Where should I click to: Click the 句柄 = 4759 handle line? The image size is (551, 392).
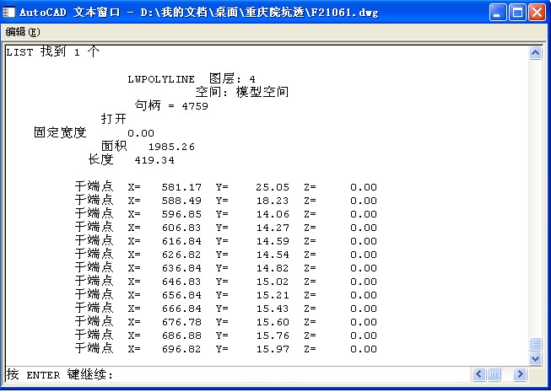point(171,106)
